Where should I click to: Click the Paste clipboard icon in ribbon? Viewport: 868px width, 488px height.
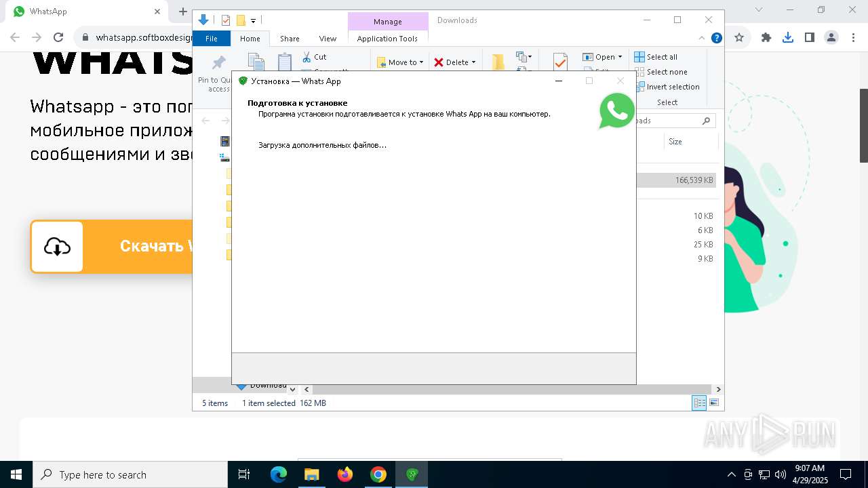tap(285, 62)
